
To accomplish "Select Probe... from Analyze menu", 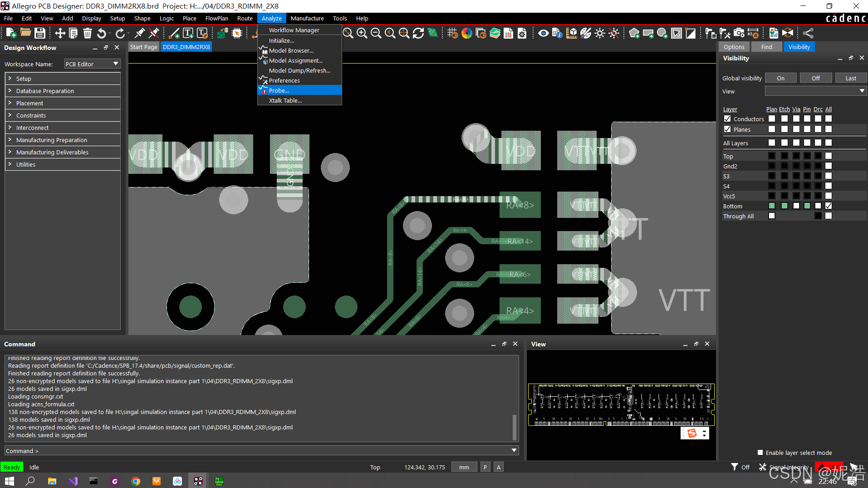I will pos(299,90).
